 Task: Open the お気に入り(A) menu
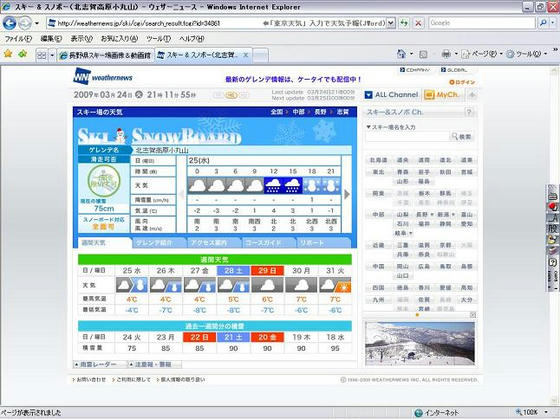tap(119, 39)
